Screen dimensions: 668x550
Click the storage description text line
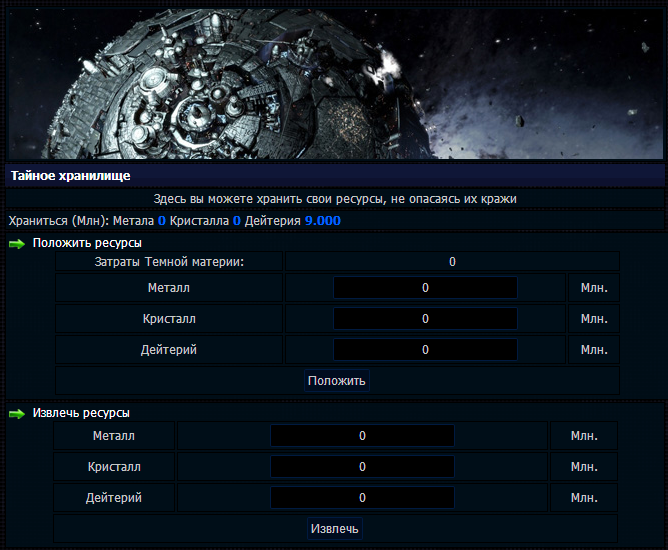(334, 200)
